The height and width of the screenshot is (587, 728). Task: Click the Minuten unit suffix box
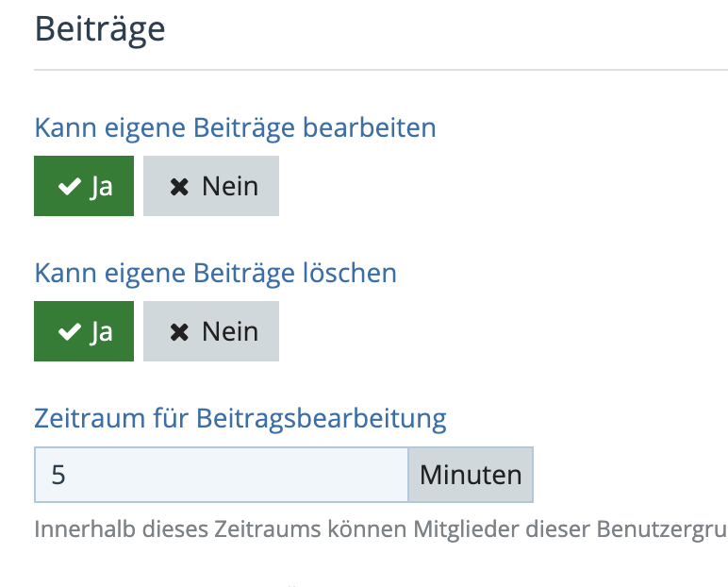tap(471, 475)
